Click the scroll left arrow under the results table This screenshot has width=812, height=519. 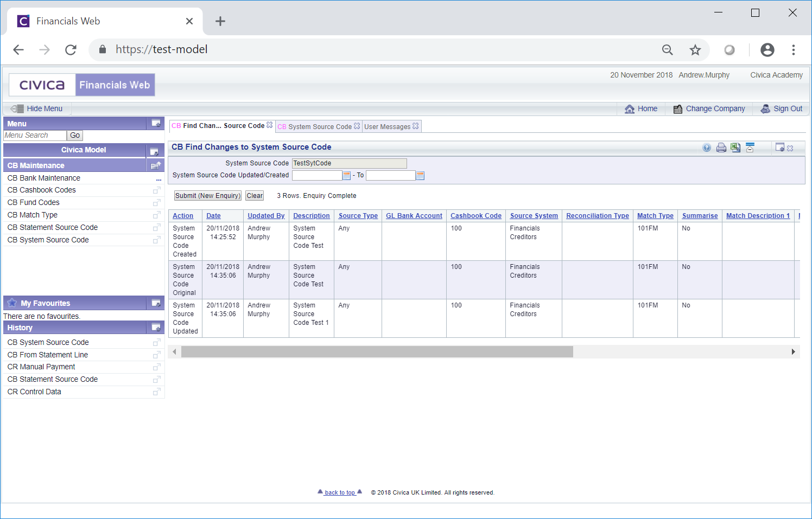(x=174, y=352)
